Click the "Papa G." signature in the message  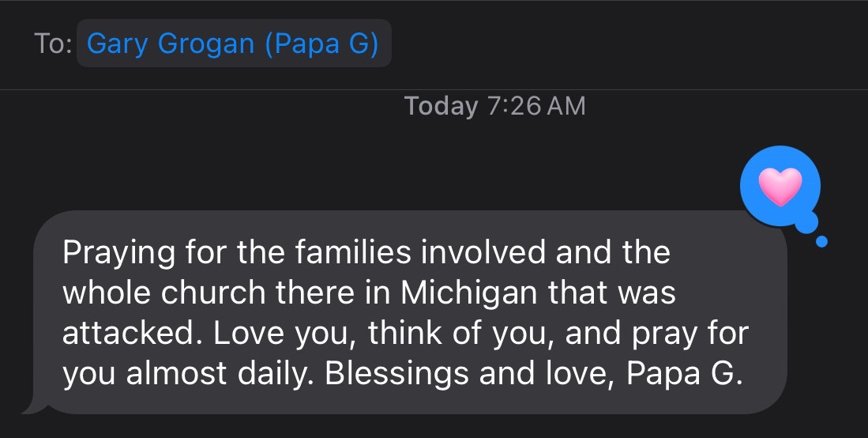pyautogui.click(x=685, y=374)
